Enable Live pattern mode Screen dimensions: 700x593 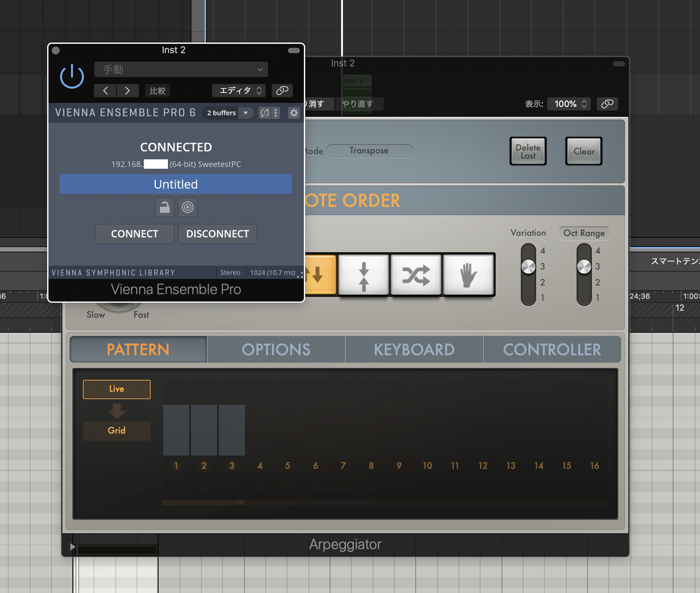point(117,389)
